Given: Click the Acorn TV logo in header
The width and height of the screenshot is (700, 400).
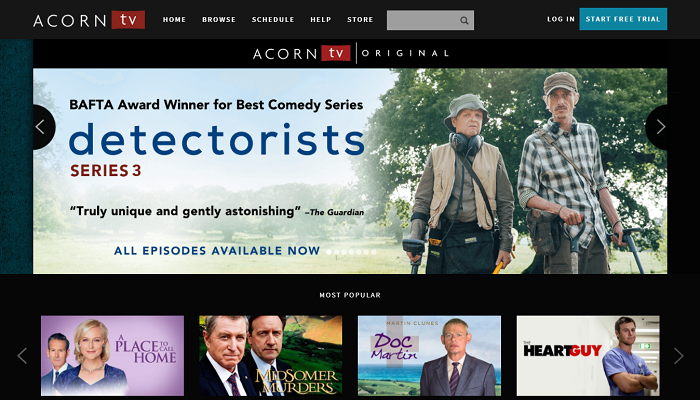Looking at the screenshot, I should point(89,20).
